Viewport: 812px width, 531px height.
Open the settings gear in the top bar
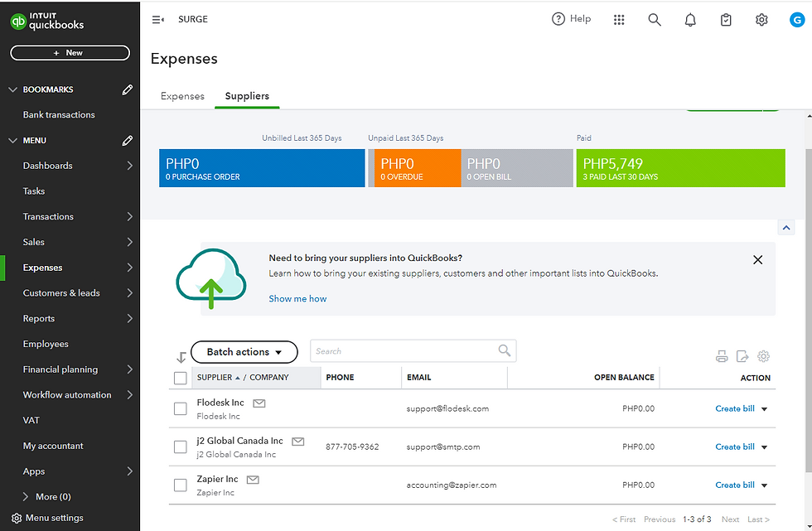point(761,20)
